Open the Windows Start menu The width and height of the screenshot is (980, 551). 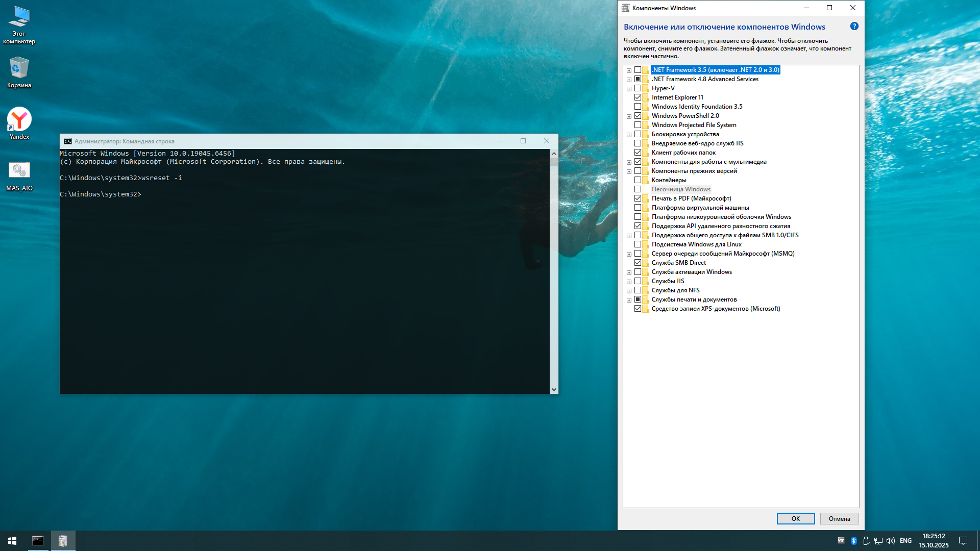tap(11, 540)
